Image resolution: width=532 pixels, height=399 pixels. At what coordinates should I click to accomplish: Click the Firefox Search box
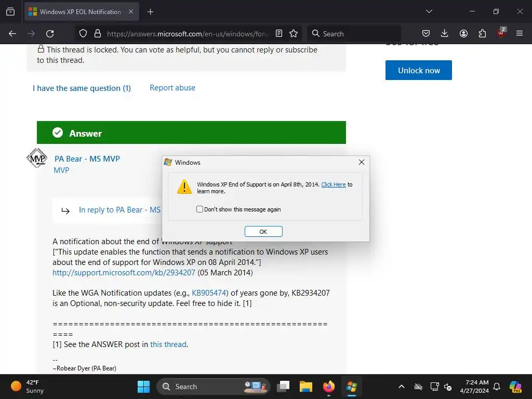tap(354, 34)
